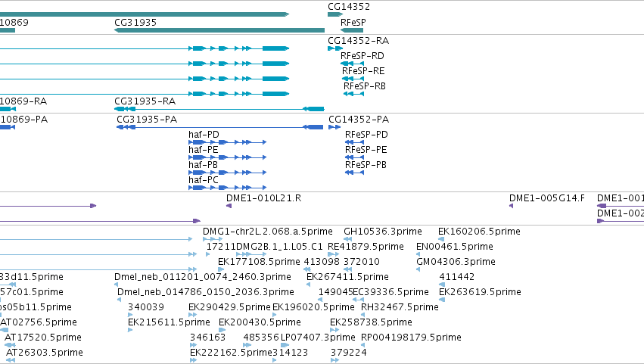
Task: Click EK177108.5prime EST label
Action: tap(259, 262)
